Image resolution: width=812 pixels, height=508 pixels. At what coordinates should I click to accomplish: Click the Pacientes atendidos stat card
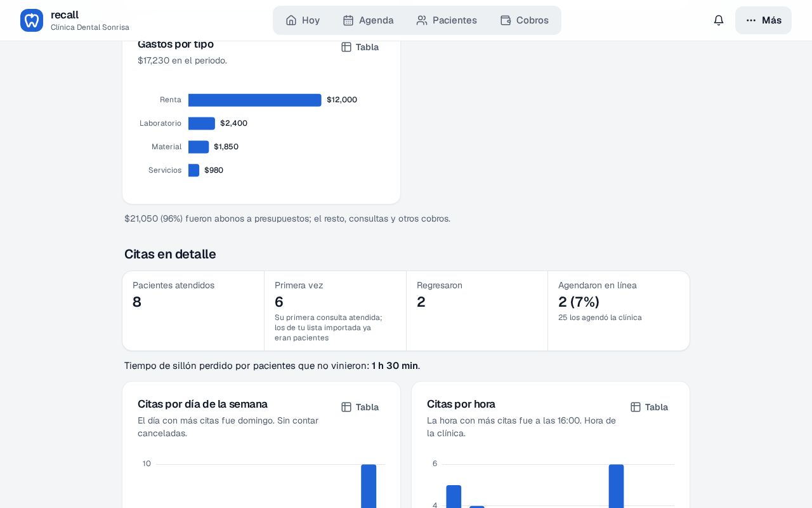pos(193,311)
